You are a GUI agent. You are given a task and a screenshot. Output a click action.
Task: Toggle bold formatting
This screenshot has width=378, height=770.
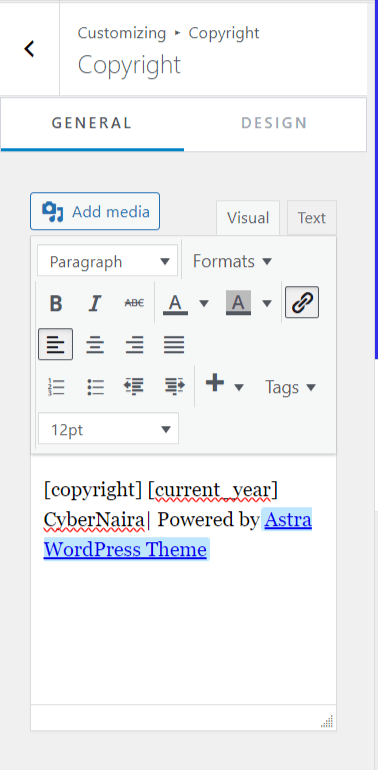point(56,303)
